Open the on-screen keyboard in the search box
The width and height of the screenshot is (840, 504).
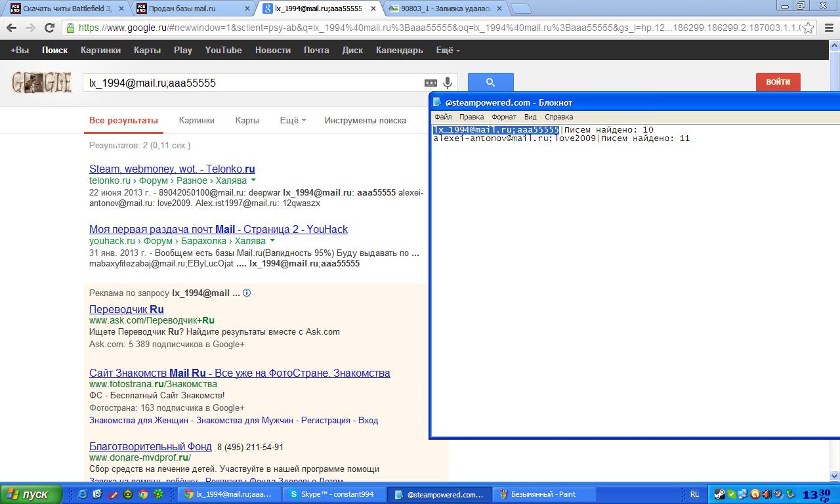[430, 83]
